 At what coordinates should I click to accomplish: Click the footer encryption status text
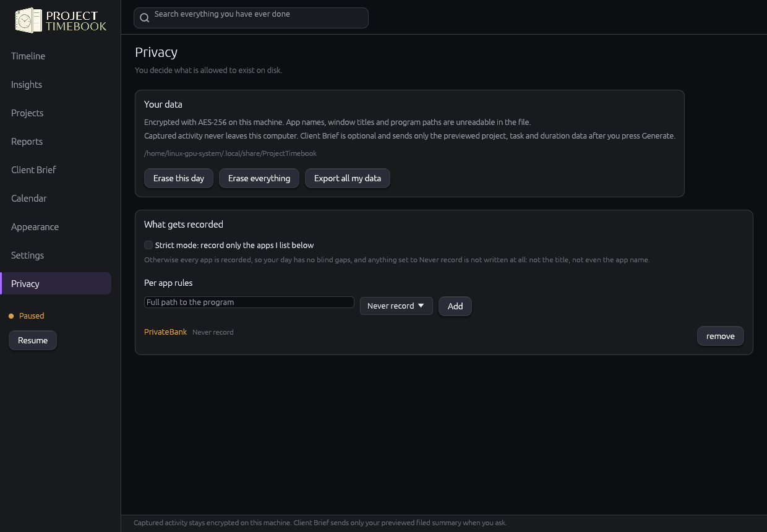click(x=320, y=523)
